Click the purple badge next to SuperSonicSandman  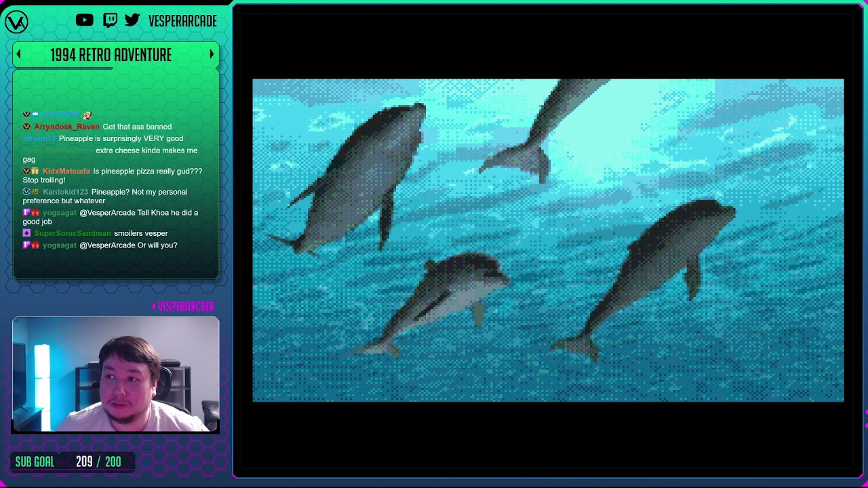26,233
